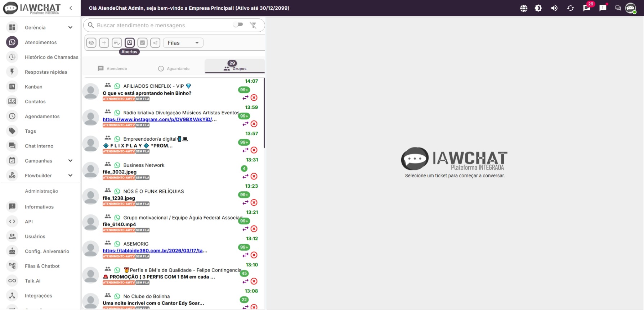Click the volume speaker icon in header
The height and width of the screenshot is (310, 644).
[554, 8]
